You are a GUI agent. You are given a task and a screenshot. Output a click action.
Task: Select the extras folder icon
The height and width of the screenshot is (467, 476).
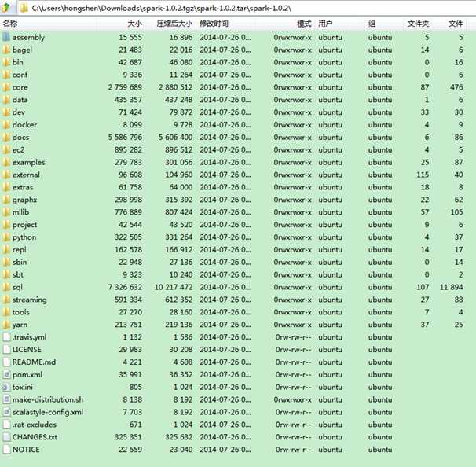(6, 187)
